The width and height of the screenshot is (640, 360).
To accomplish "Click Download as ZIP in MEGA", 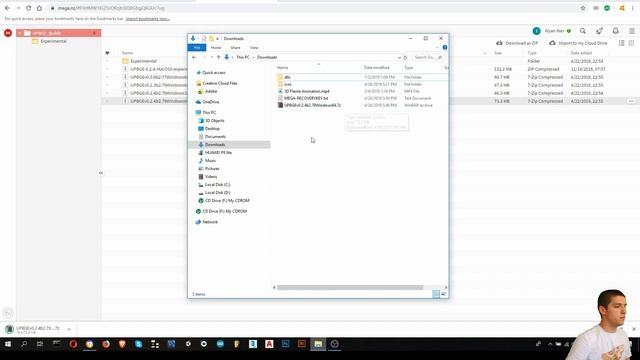I will coord(517,43).
